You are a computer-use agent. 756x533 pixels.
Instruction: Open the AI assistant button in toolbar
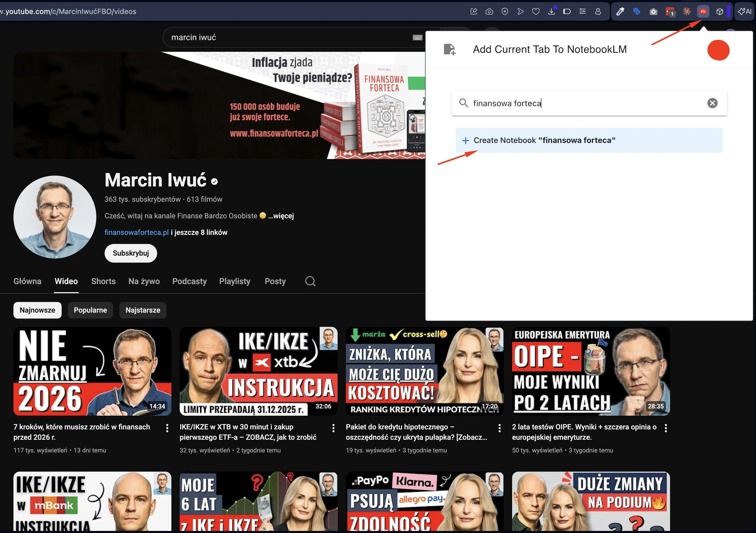pos(744,11)
